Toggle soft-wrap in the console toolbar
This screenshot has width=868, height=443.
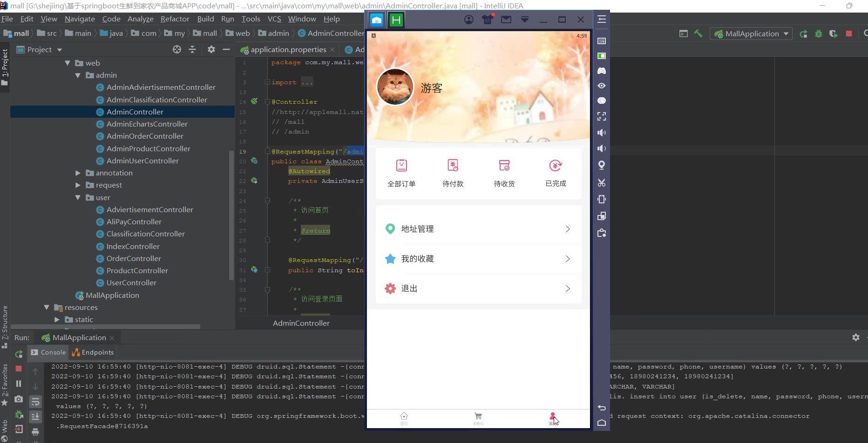[35, 402]
